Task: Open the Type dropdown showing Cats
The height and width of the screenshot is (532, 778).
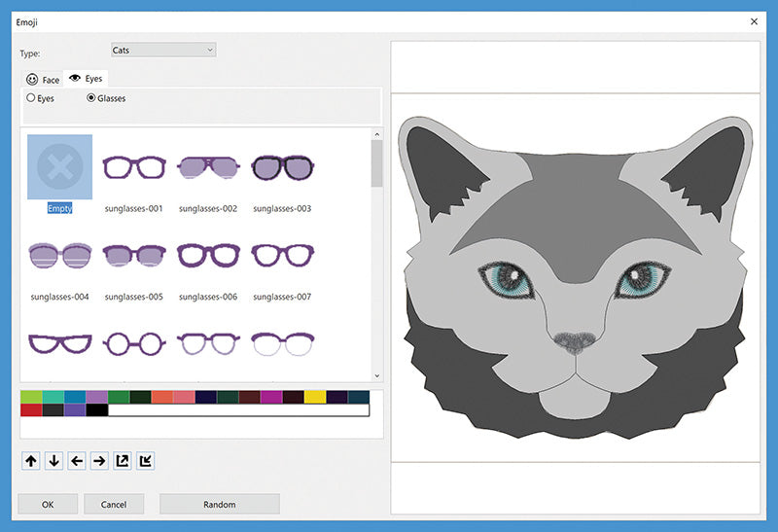Action: click(x=163, y=50)
